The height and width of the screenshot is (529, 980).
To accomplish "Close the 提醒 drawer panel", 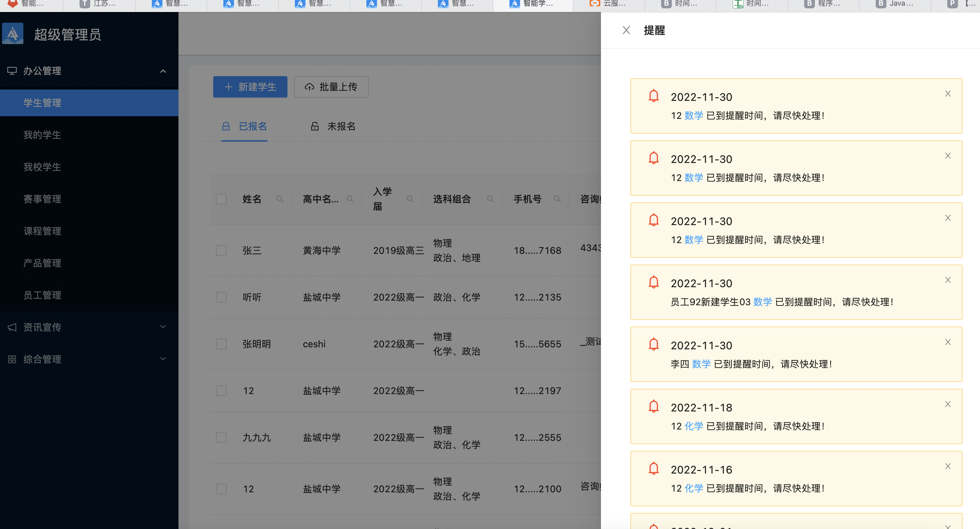I will pos(626,30).
